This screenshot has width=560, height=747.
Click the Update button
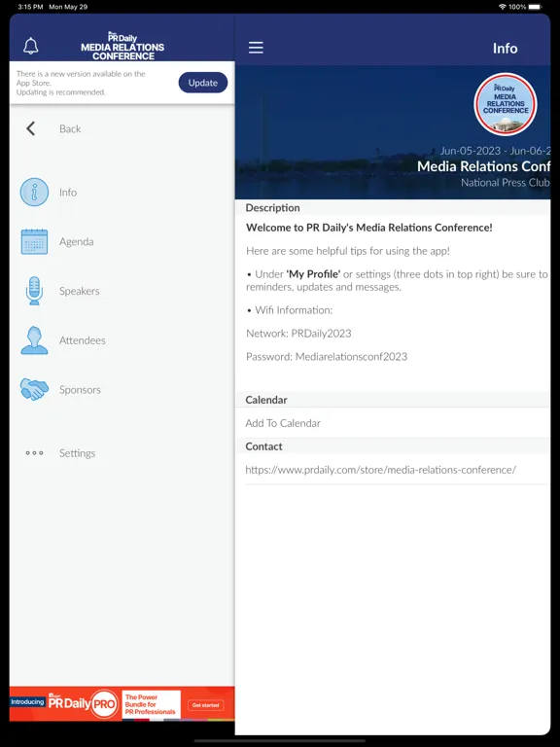point(203,83)
